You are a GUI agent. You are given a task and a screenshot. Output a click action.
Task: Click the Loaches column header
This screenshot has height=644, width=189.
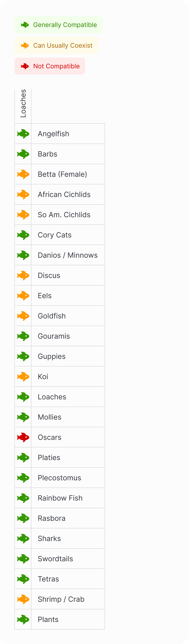tap(23, 103)
